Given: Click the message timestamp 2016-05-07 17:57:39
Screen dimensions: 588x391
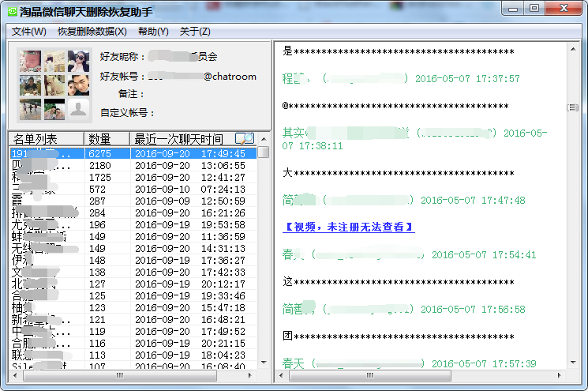Looking at the screenshot, I should coord(484,363).
